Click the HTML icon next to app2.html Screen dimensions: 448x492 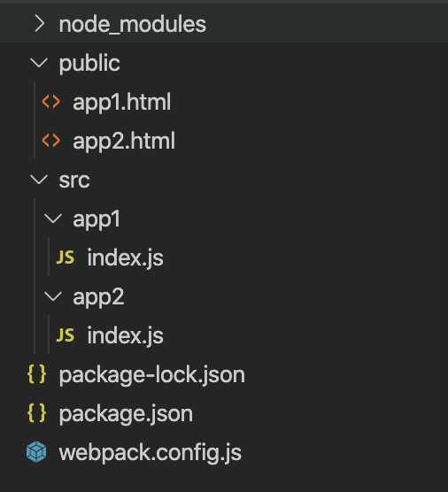click(x=51, y=141)
